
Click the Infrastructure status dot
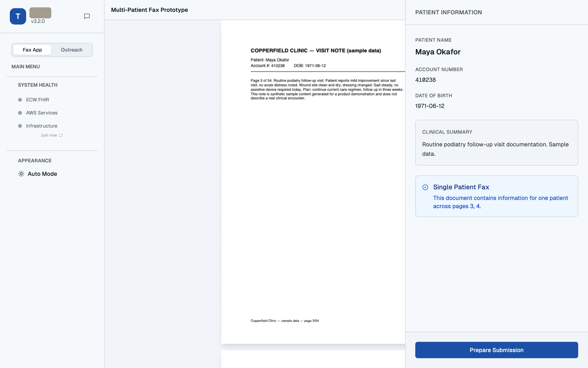(x=20, y=126)
